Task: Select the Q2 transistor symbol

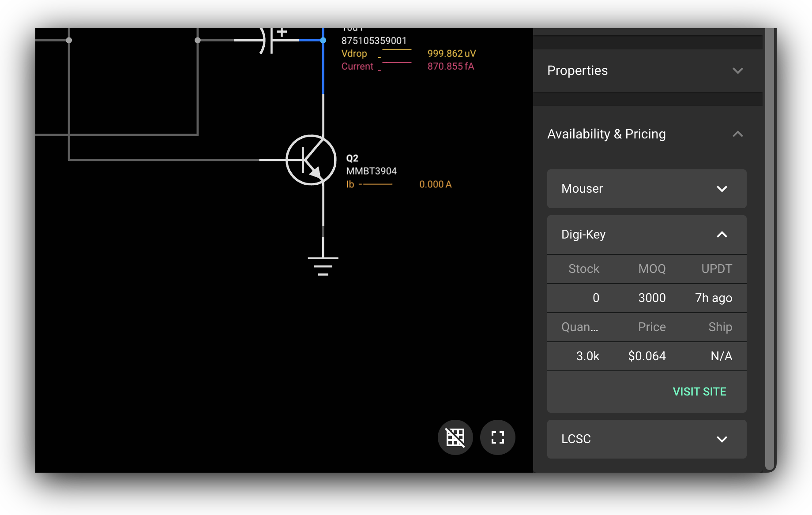Action: pyautogui.click(x=310, y=160)
